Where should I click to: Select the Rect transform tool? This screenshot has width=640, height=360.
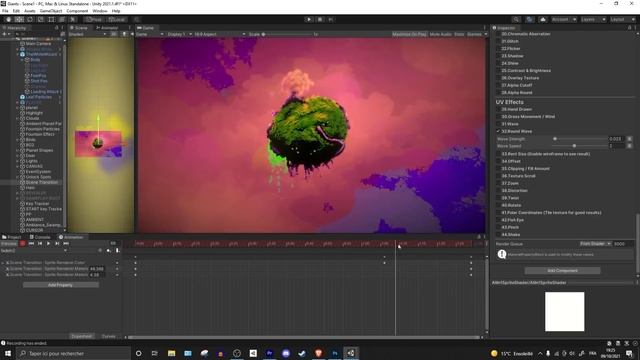[x=51, y=19]
